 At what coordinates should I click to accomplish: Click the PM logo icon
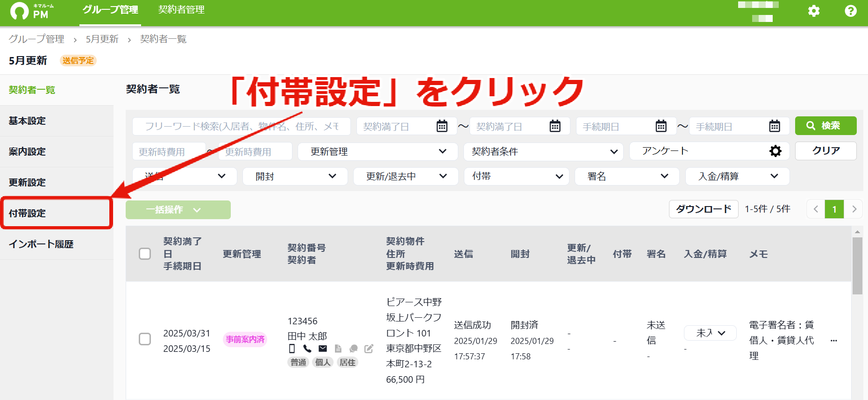tap(20, 11)
